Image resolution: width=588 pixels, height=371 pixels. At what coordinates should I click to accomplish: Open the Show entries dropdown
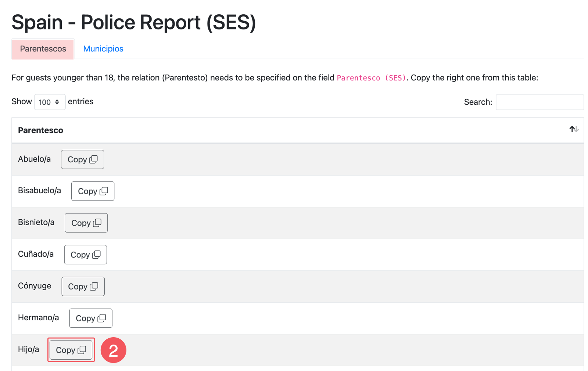pyautogui.click(x=50, y=102)
